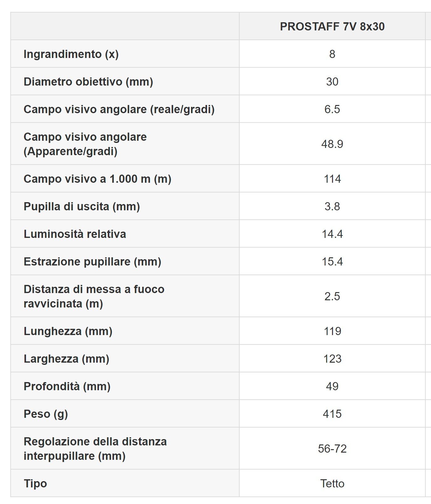Screen dimensions: 431x504
Task: Click the 6.5 real field of view value
Action: point(332,109)
